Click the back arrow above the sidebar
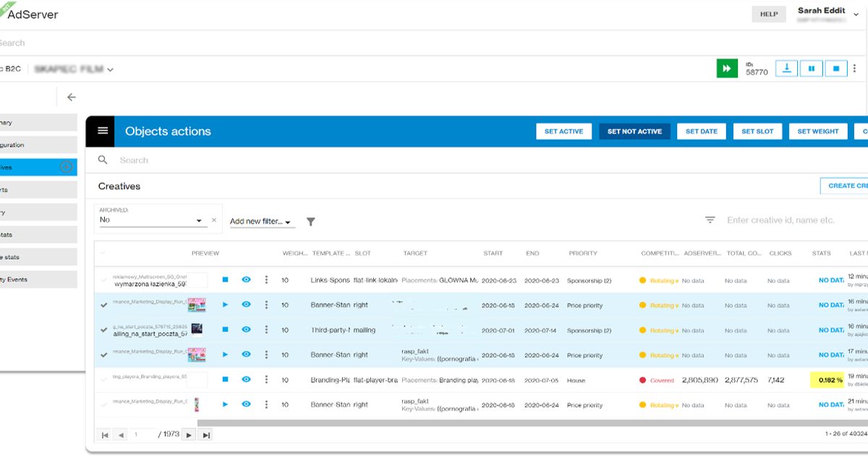Viewport: 868px width, 456px height. tap(70, 96)
